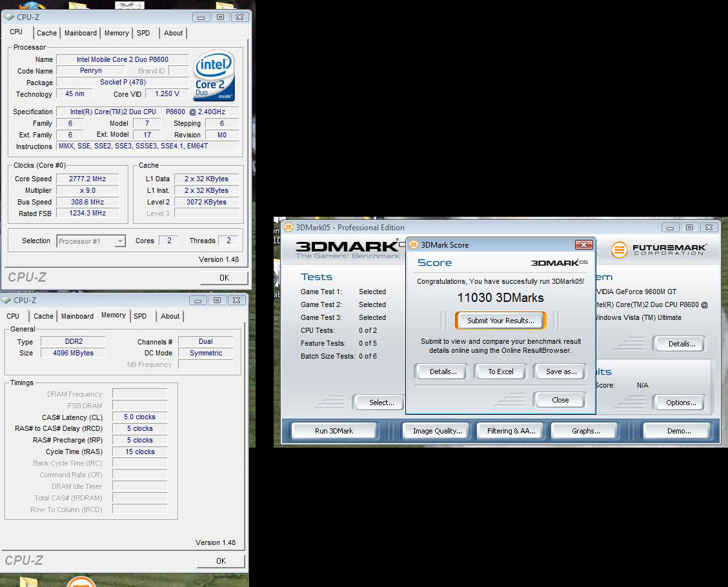This screenshot has height=587, width=728.
Task: Click the 3DMark Score dialog title icon
Action: (413, 245)
